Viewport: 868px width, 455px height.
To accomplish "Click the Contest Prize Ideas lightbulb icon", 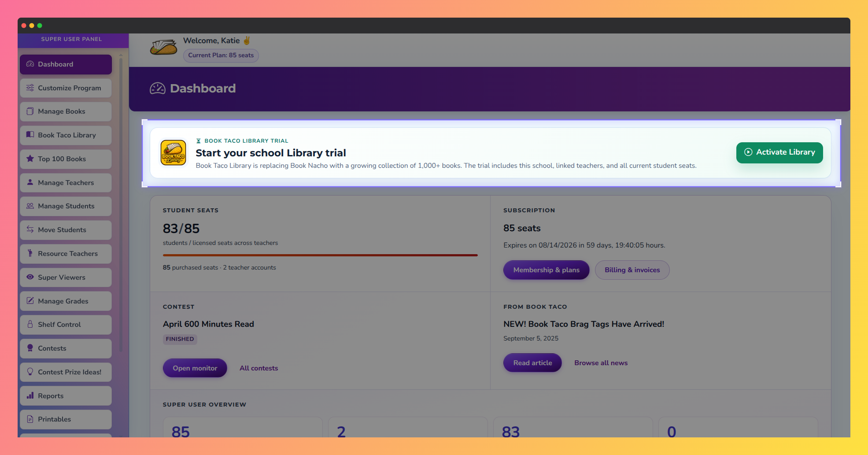I will click(x=30, y=372).
